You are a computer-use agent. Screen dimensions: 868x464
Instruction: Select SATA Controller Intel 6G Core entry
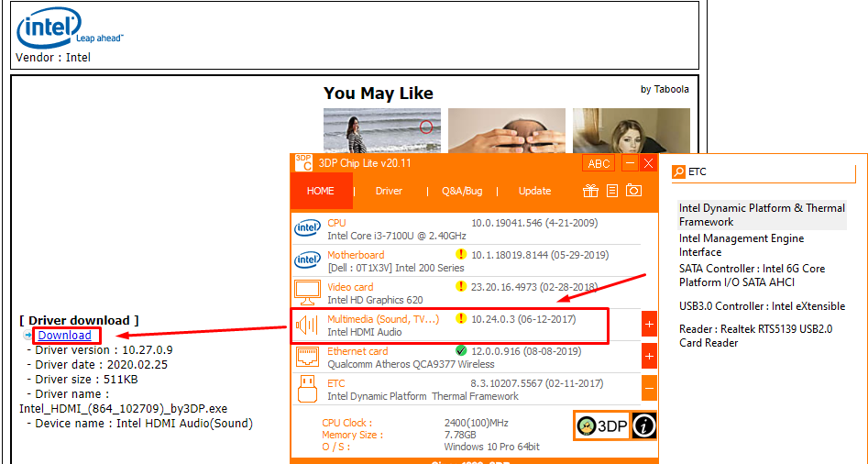tap(753, 275)
